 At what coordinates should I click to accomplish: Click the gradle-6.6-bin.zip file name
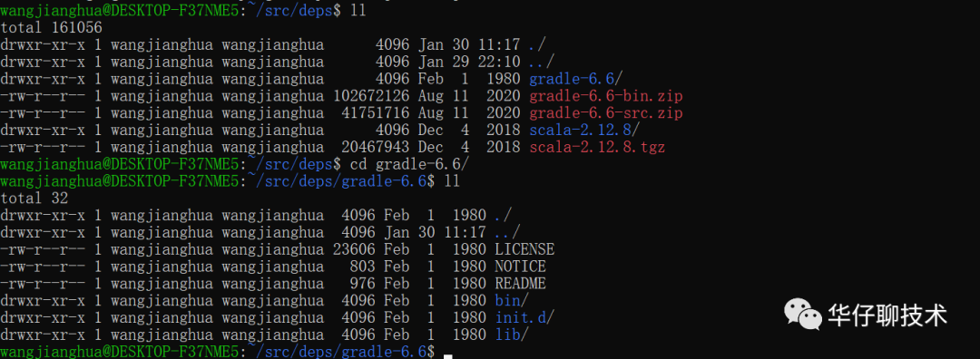tap(605, 96)
